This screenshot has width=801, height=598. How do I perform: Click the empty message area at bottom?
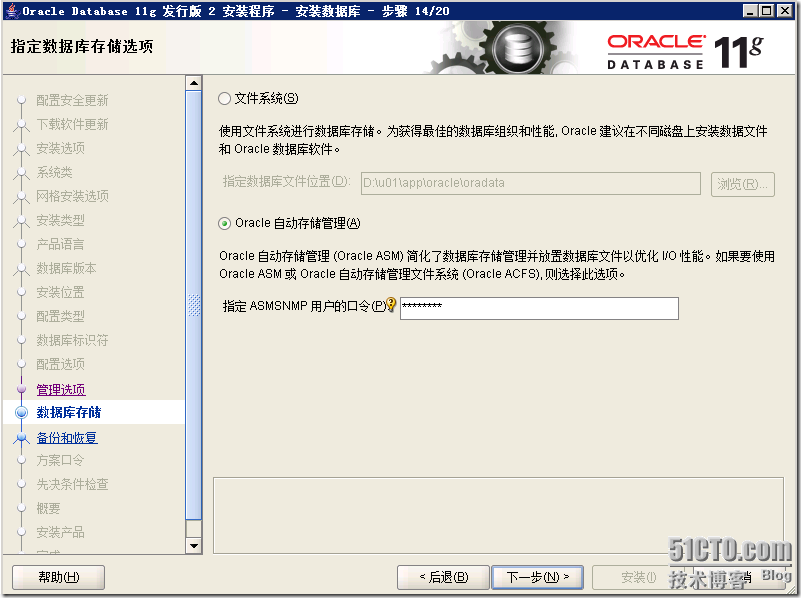(x=498, y=516)
